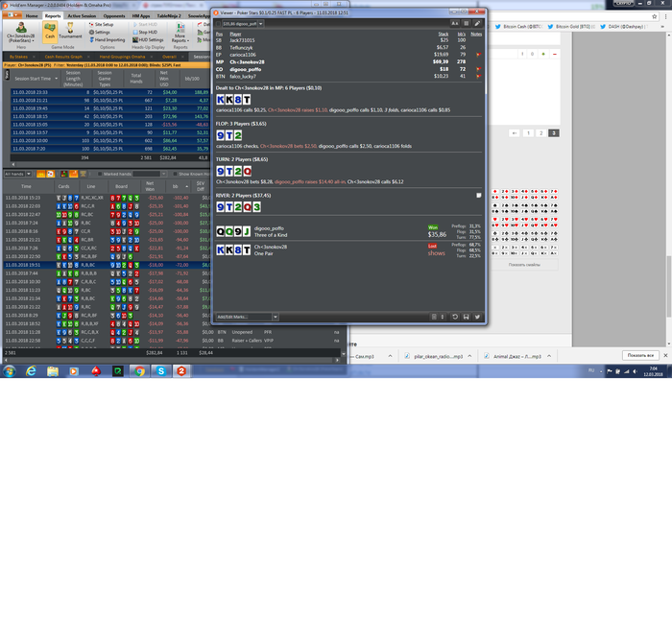Screen dimensions: 672x640
Task: Click the sessions grid horizontal scroll left arrow
Action: tap(12, 164)
